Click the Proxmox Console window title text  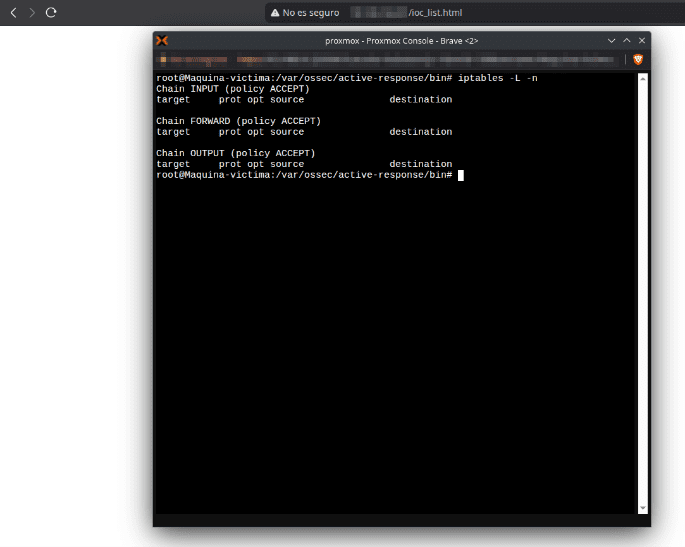pos(401,40)
